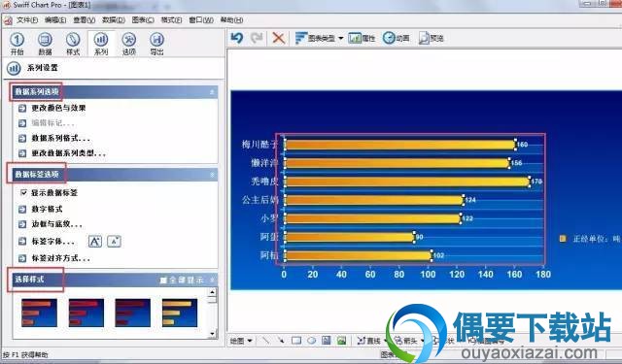
Task: Click the 动画 animation toolbar button
Action: [x=396, y=38]
